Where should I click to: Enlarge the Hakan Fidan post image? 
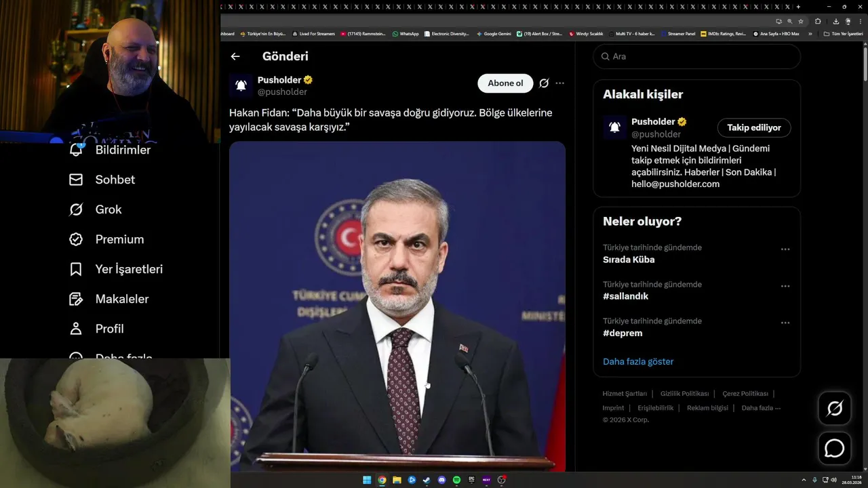pos(397,306)
